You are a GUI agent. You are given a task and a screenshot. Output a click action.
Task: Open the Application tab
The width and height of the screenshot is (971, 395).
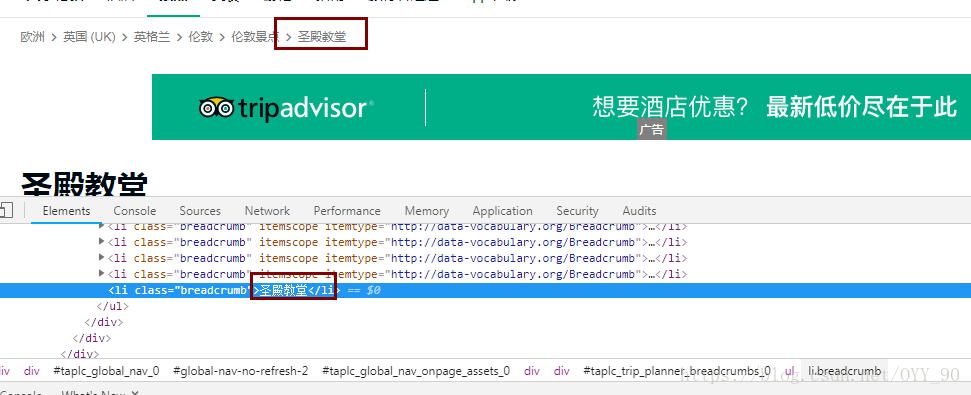pos(502,211)
